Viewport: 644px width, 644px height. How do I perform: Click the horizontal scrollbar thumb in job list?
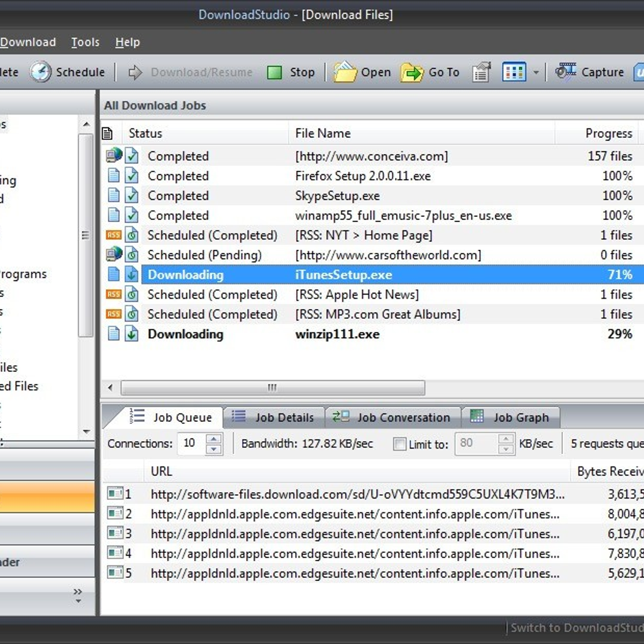coord(273,387)
